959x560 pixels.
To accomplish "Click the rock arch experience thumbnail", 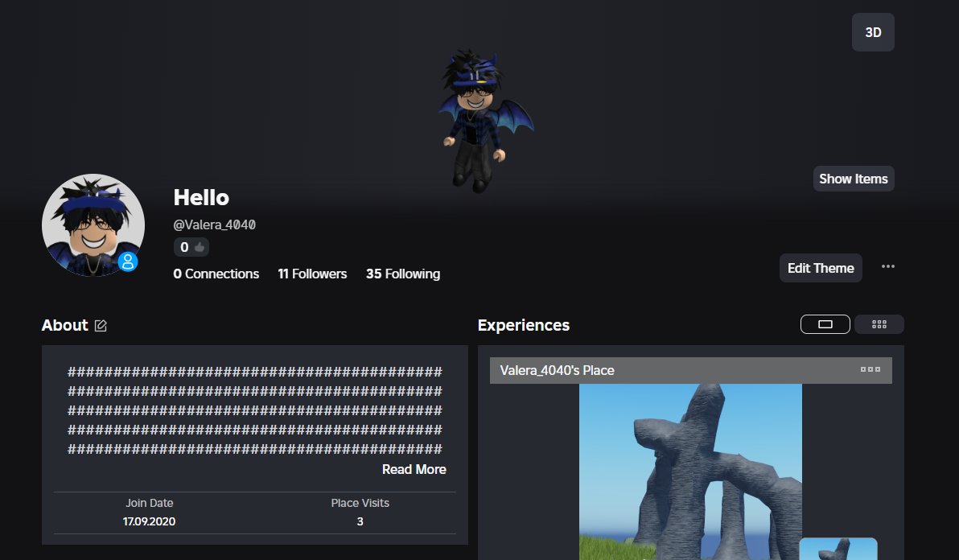I will [690, 471].
